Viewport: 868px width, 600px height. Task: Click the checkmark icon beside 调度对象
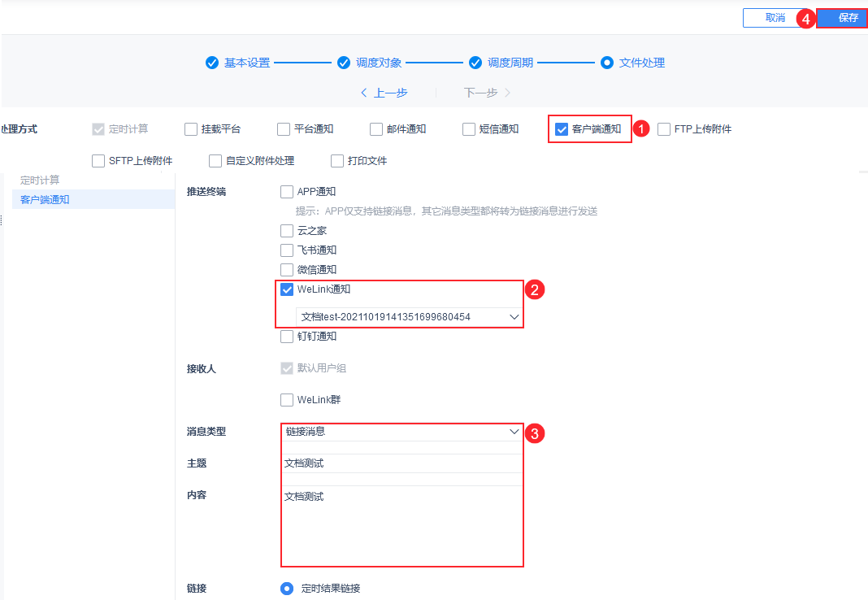click(x=344, y=63)
